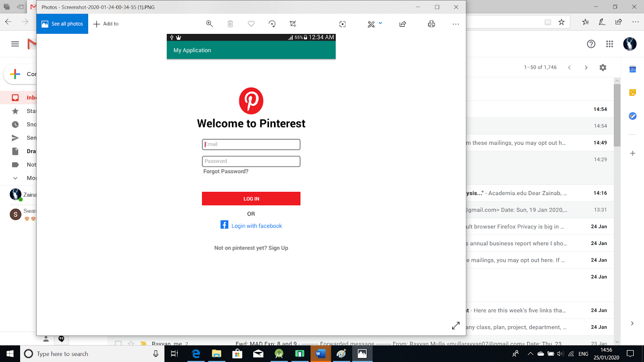Click browser favorites star icon
The height and width of the screenshot is (362, 644).
[561, 22]
